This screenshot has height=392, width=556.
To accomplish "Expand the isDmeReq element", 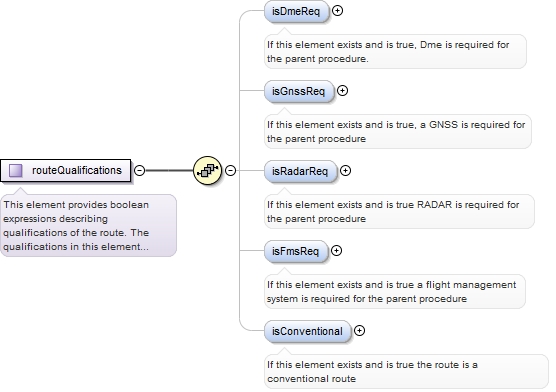I will pos(338,11).
